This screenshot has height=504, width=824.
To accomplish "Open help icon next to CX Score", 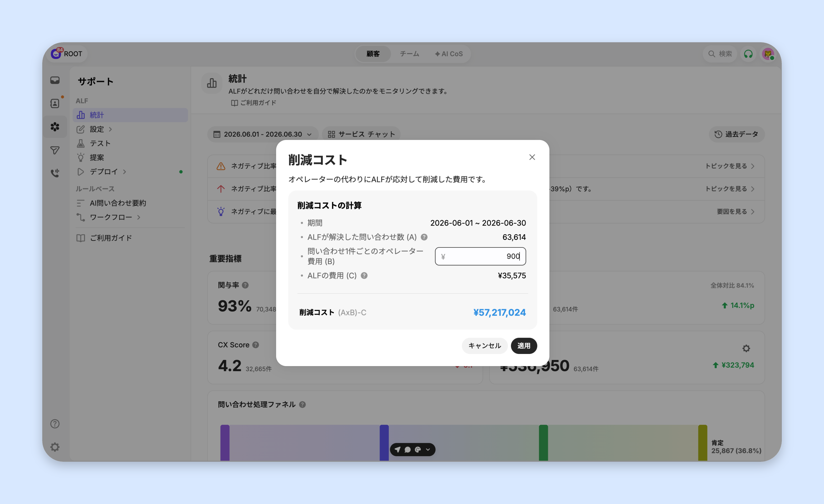I will point(255,345).
